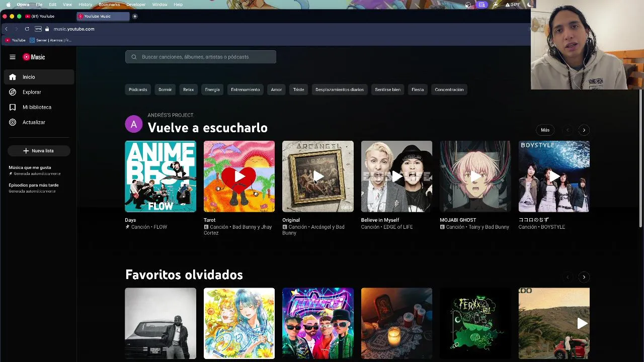Screen dimensions: 644x362
Task: Select the Sentirse bien filter chip
Action: (x=387, y=89)
